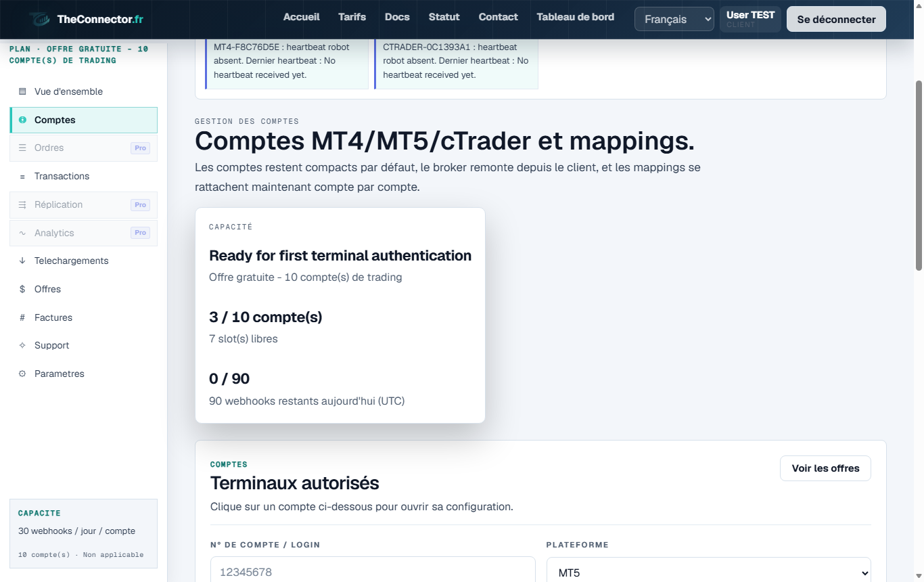Click the Vue d'ensemble sidebar icon

22,91
